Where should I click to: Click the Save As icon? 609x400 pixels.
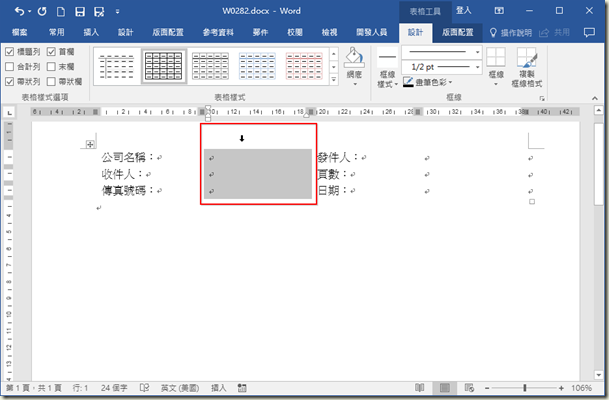99,12
